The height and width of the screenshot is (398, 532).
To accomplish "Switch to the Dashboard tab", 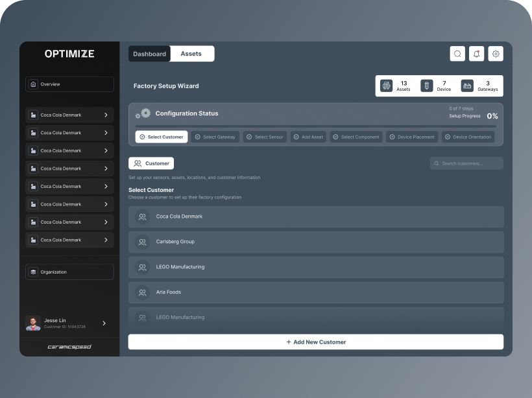I will click(x=150, y=54).
